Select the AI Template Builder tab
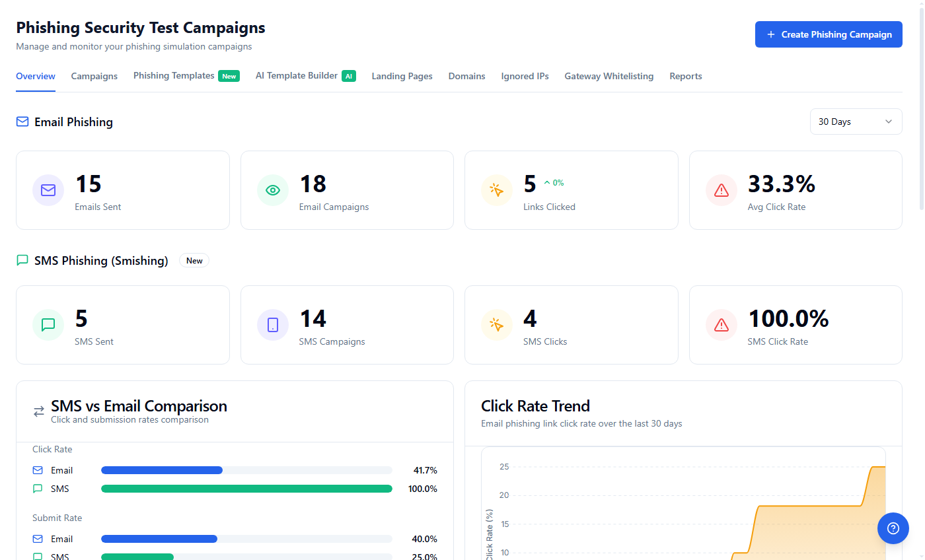 (x=296, y=75)
